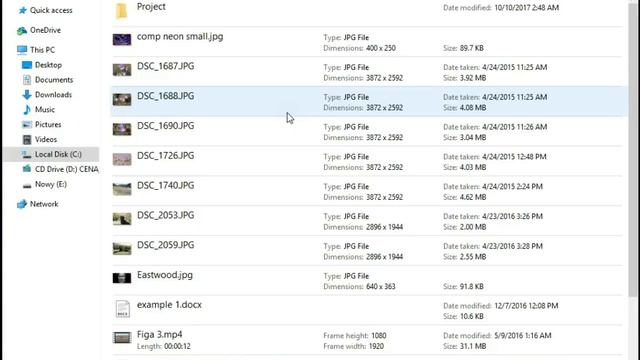
Task: Select the Figa 3.mp4 video thumbnail
Action: coord(122,337)
